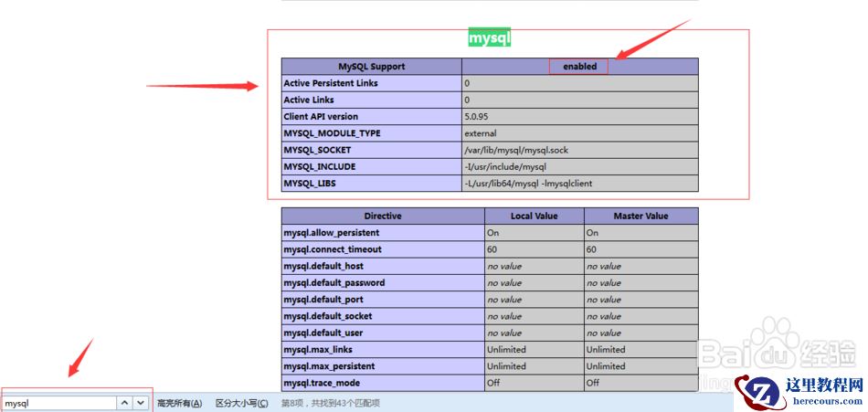
Task: Select the mysql.default_socket directive
Action: 328,316
